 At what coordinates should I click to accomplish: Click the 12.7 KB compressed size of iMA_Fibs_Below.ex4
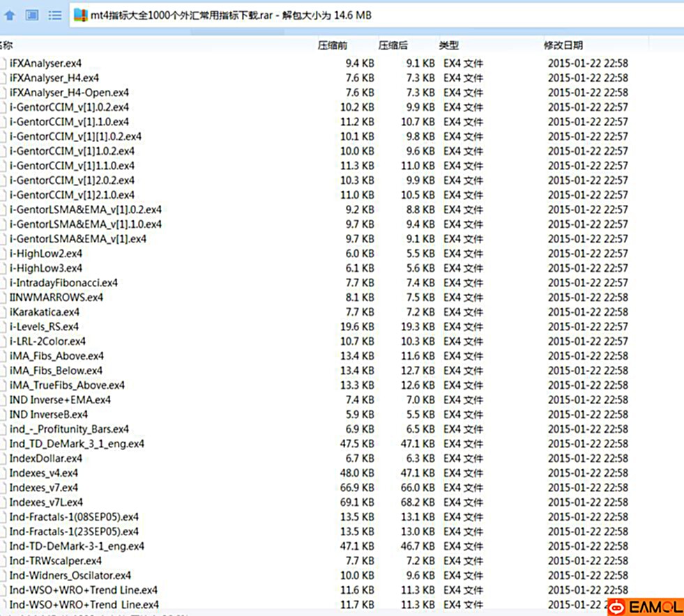[x=418, y=371]
